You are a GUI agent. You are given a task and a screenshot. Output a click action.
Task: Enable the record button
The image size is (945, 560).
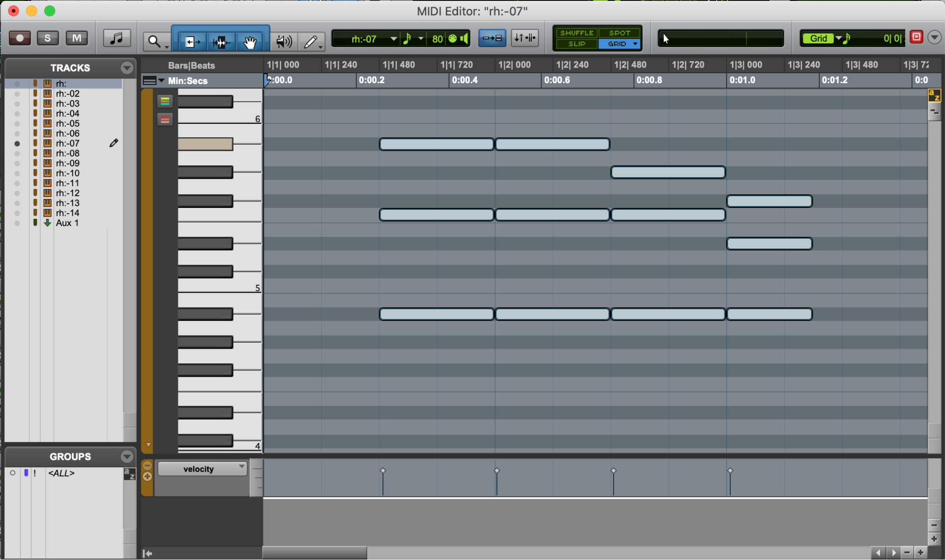tap(20, 38)
